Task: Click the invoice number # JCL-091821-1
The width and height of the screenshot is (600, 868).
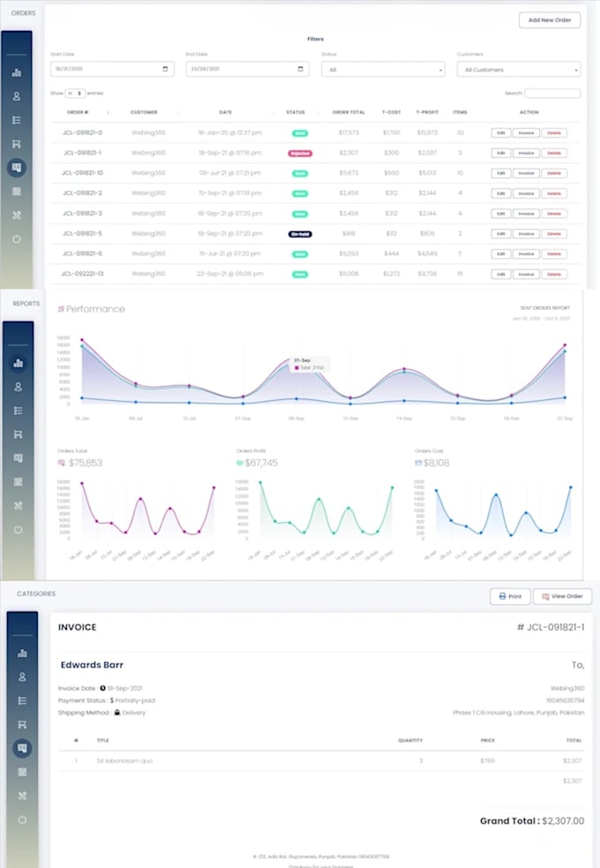Action: click(551, 627)
